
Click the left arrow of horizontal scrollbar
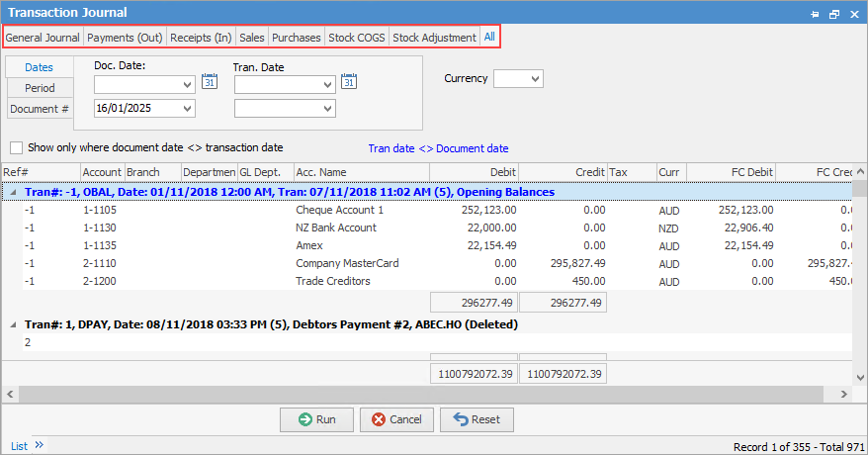point(9,394)
